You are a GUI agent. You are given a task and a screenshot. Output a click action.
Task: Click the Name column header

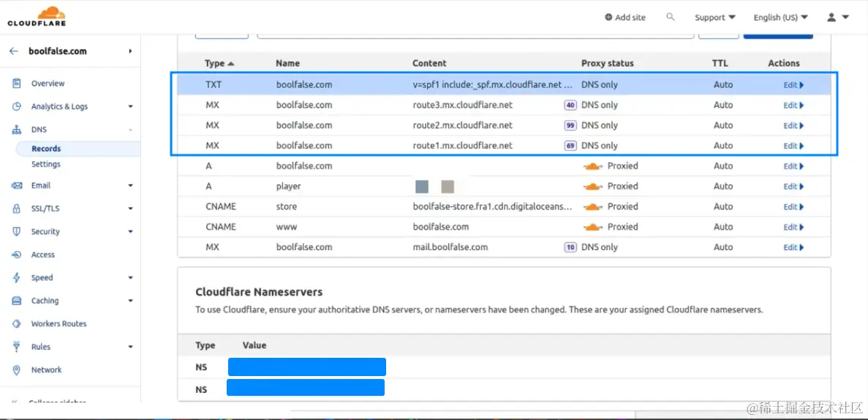[287, 63]
